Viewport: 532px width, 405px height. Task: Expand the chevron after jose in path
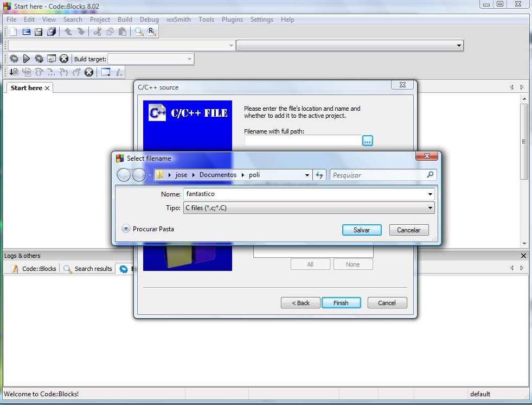[194, 175]
